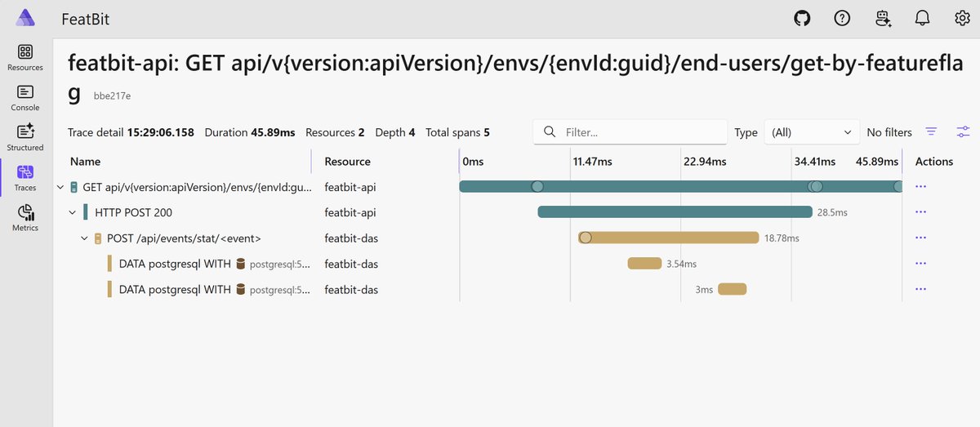Click the FeatBit application title

pyautogui.click(x=87, y=19)
